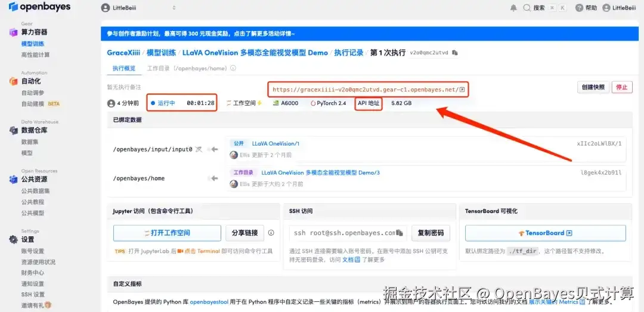This screenshot has width=644, height=312.
Task: Open 邀请有礼 in sidebar
Action: [36, 305]
